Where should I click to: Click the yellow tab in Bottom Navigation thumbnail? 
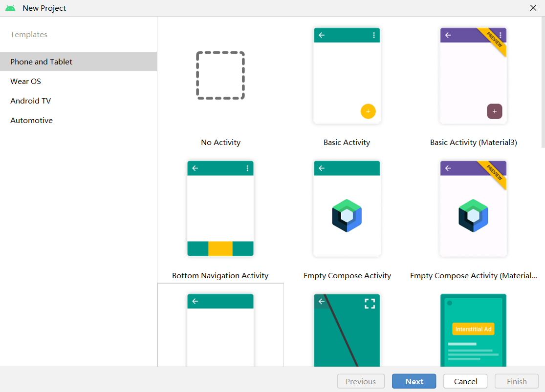click(x=220, y=248)
